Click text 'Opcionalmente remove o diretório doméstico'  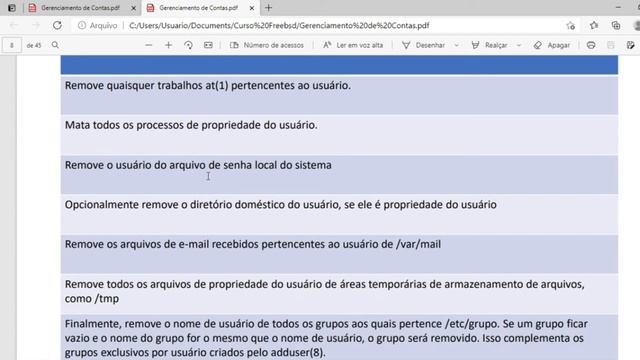point(175,204)
